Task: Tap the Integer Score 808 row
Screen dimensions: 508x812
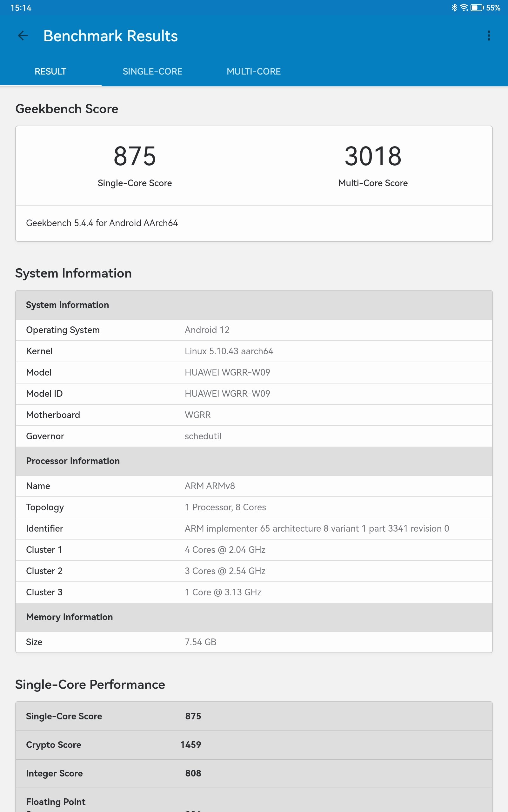Action: pyautogui.click(x=254, y=773)
